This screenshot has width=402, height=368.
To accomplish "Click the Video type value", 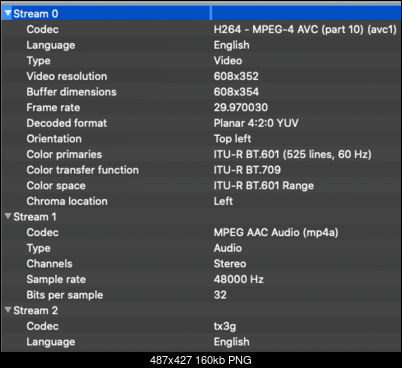I will [228, 61].
